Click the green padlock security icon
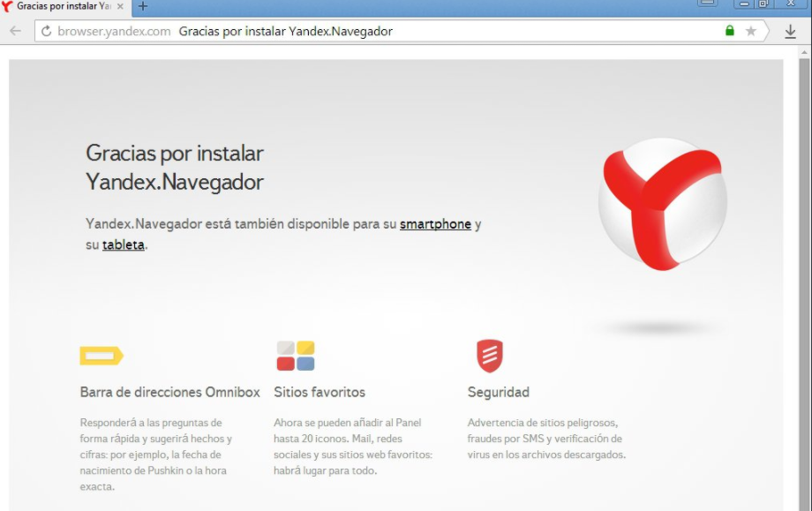 [729, 31]
